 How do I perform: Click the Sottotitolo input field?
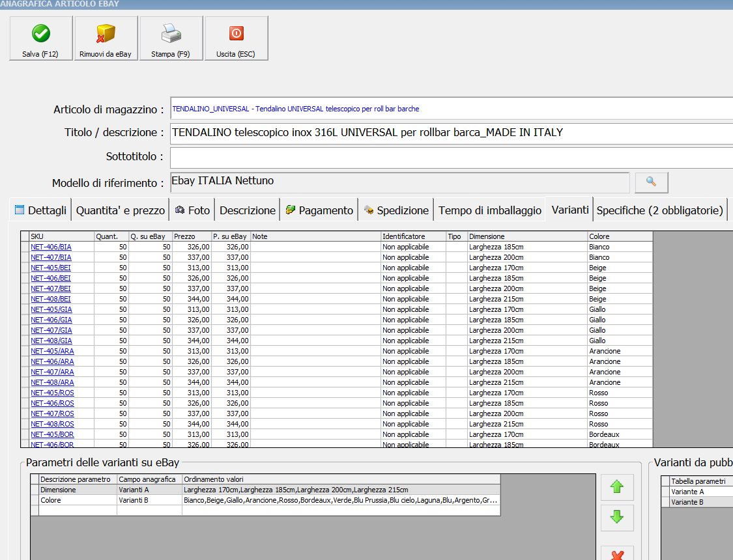tap(450, 157)
